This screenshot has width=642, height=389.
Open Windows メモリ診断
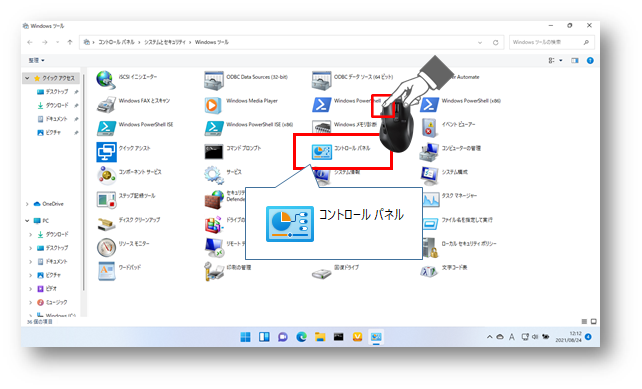345,127
